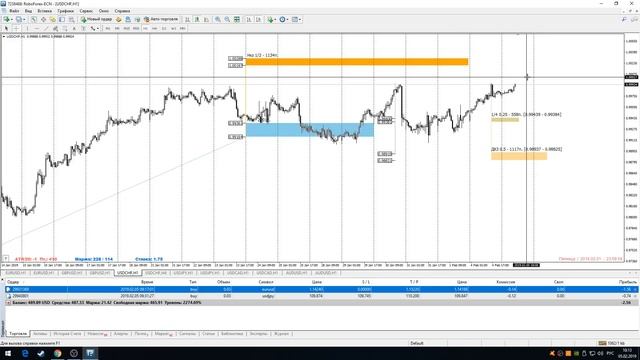Select the text object tool

tap(74, 29)
